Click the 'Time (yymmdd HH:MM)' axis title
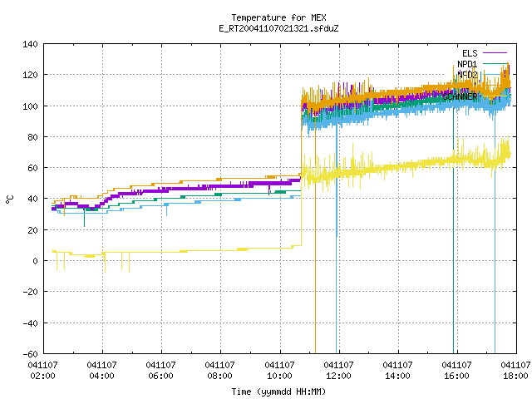 click(278, 392)
